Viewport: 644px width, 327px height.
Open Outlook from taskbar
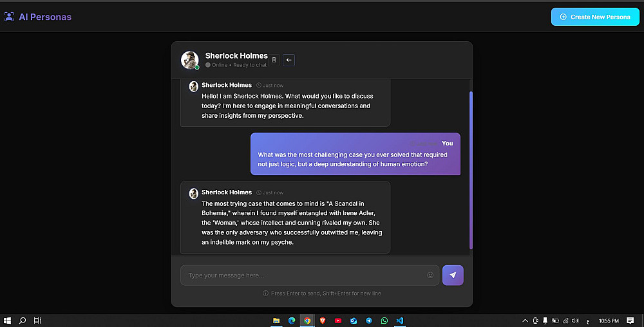[353, 321]
